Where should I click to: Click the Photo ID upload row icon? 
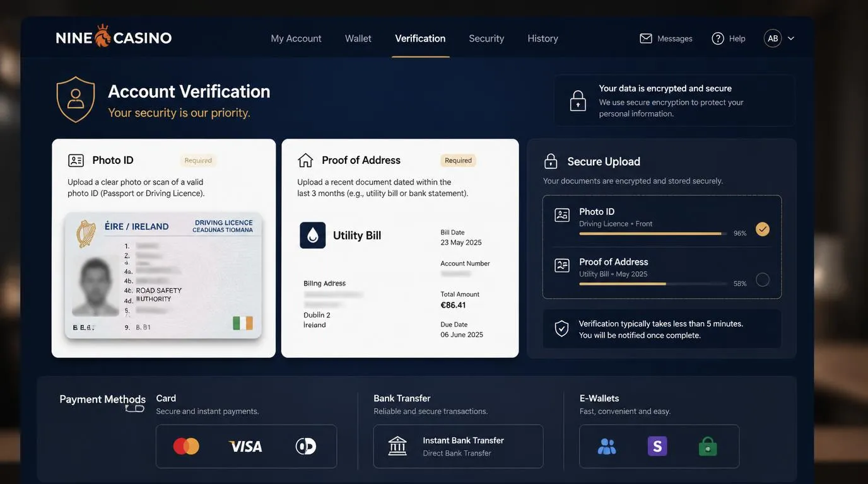click(x=562, y=215)
